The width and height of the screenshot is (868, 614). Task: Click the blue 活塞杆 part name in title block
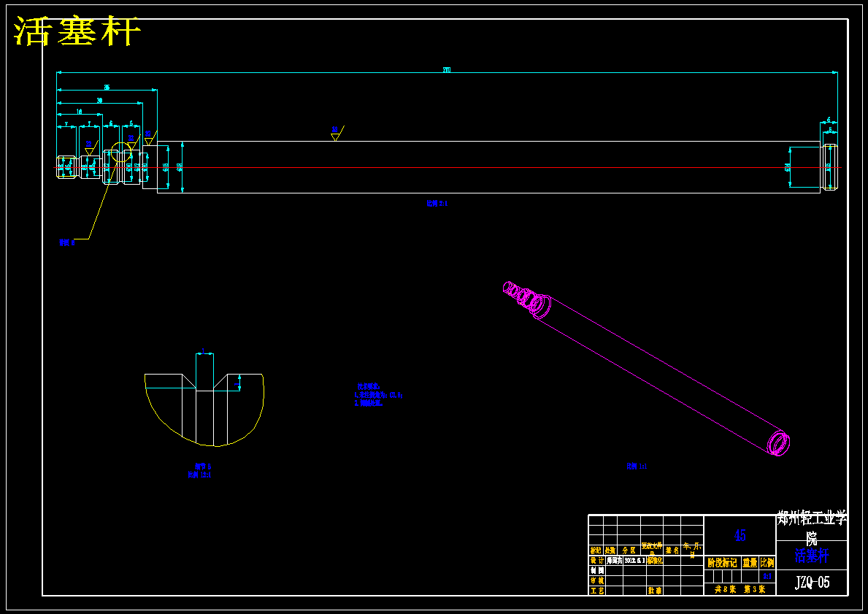click(812, 556)
